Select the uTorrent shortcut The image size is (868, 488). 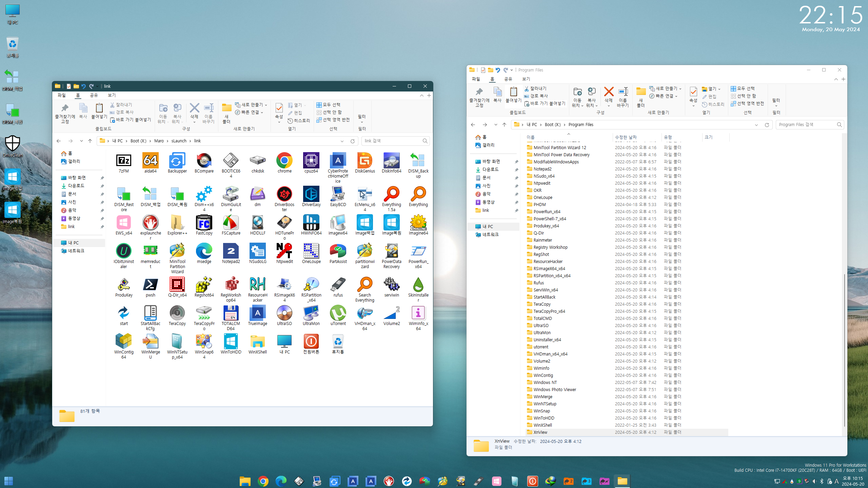click(x=338, y=313)
